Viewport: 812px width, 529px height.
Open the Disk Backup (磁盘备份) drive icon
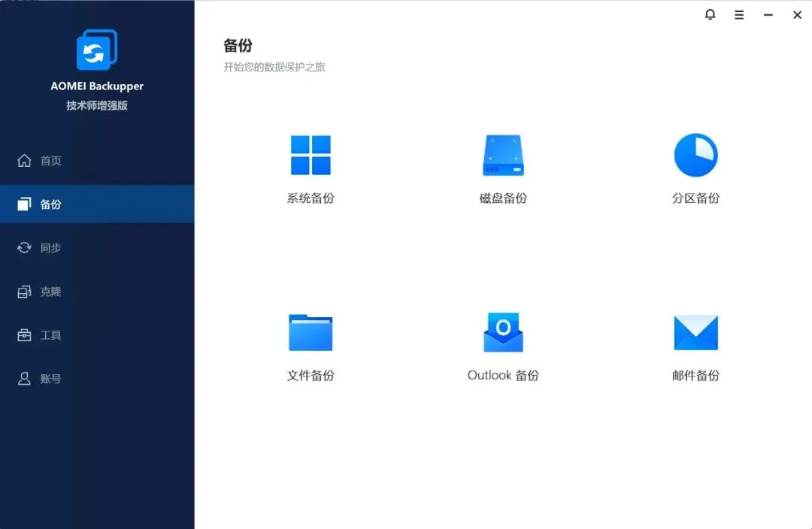coord(503,156)
